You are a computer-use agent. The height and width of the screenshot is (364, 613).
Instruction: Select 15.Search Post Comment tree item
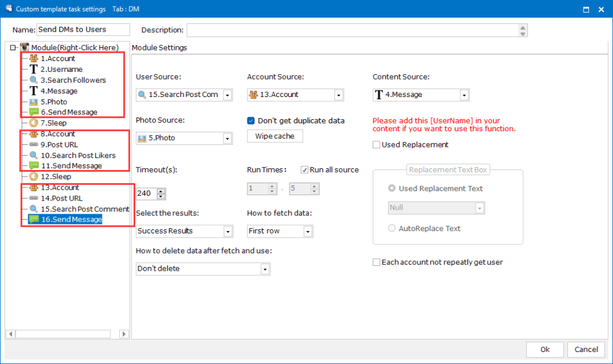84,209
